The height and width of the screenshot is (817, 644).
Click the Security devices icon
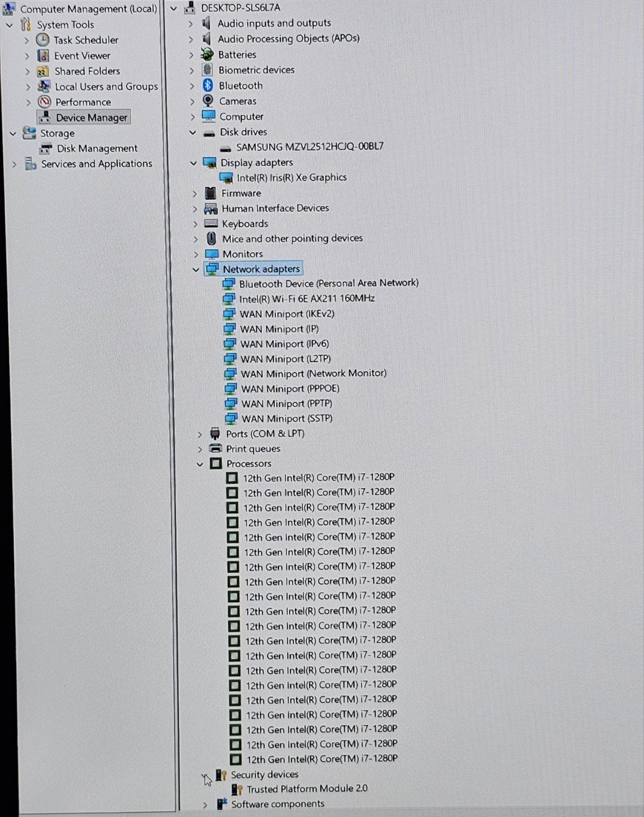point(221,775)
